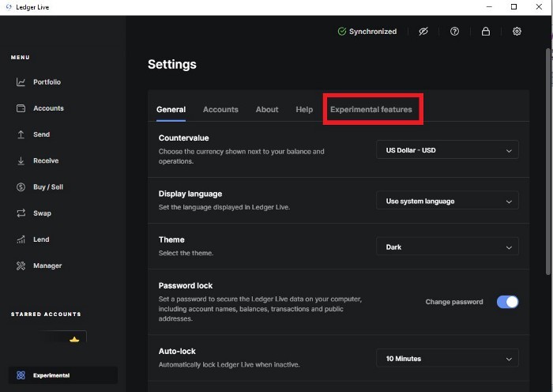
Task: Switch to the Accounts settings tab
Action: pos(220,109)
